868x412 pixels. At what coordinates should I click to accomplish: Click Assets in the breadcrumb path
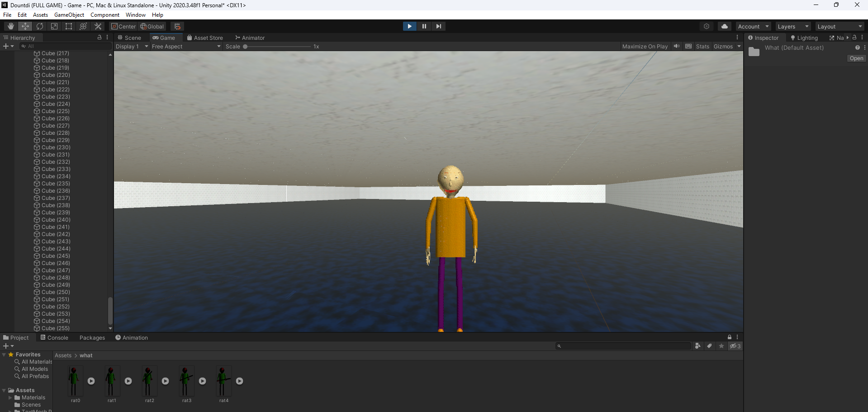63,355
